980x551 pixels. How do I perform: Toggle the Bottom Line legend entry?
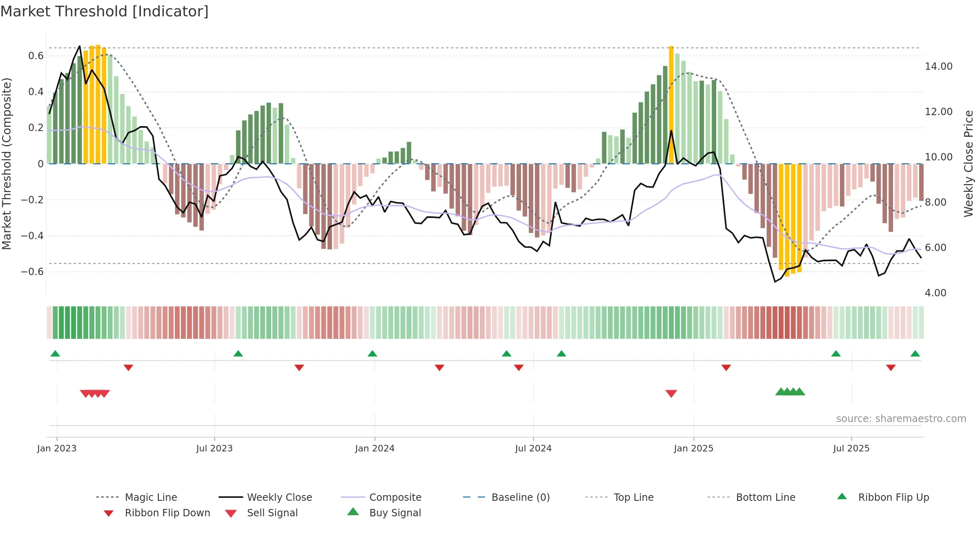pyautogui.click(x=751, y=497)
